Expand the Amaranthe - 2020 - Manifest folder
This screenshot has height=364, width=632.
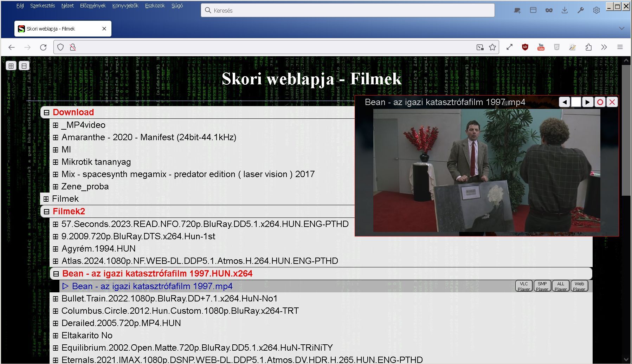pyautogui.click(x=56, y=137)
